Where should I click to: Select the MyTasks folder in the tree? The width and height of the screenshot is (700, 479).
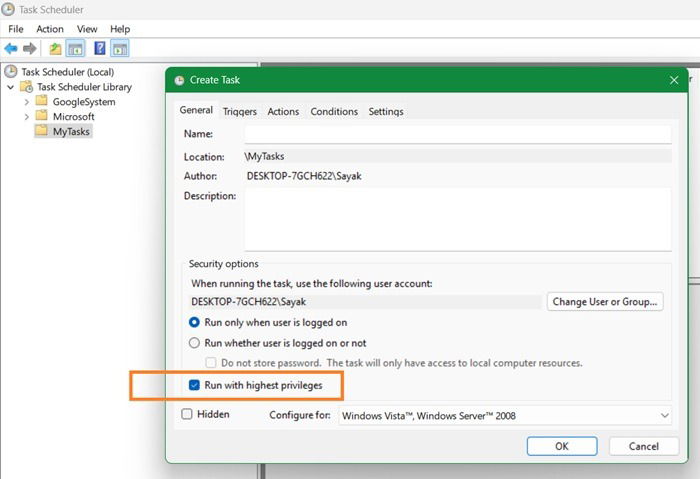[x=71, y=131]
